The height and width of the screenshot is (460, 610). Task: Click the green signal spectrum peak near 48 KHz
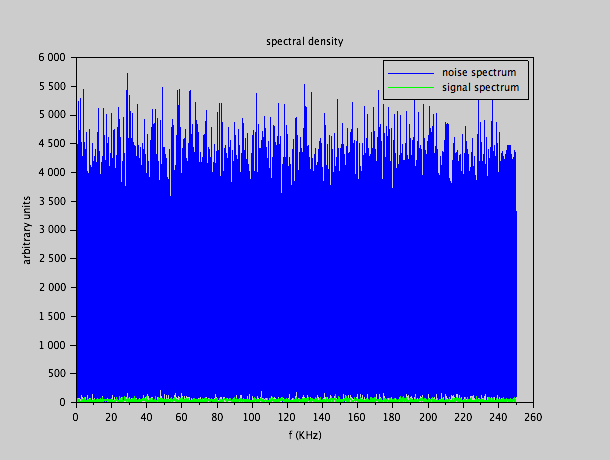coord(160,393)
